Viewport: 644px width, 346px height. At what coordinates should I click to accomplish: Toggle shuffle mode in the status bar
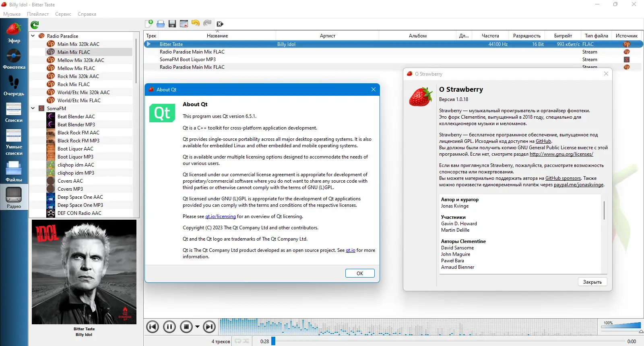[x=246, y=341]
